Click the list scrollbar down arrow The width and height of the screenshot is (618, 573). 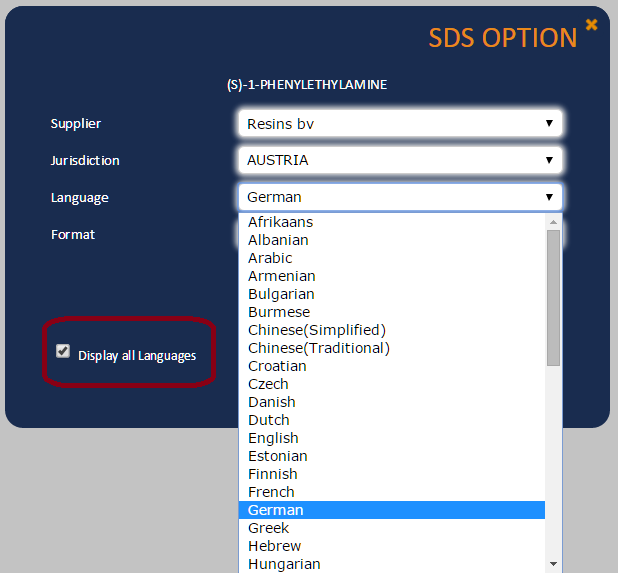553,564
